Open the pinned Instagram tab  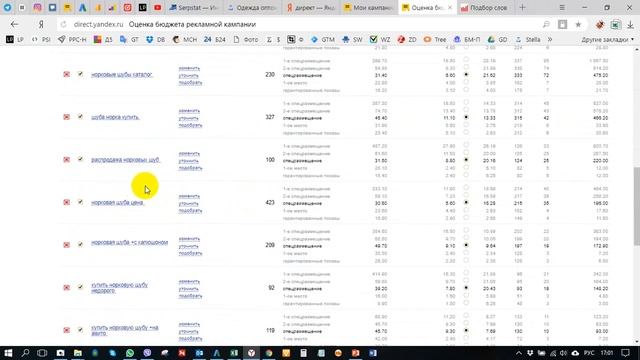37,7
